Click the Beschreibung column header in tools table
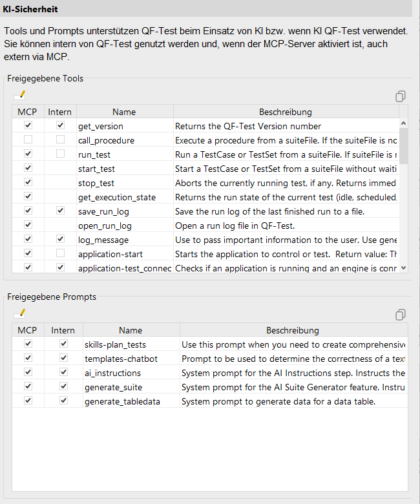This screenshot has width=420, height=504. 286,112
